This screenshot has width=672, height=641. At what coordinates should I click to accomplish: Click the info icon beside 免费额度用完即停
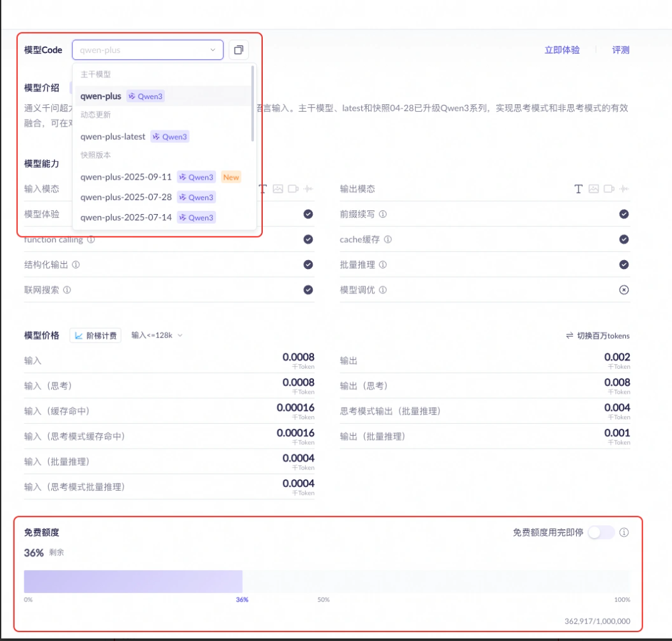point(624,532)
